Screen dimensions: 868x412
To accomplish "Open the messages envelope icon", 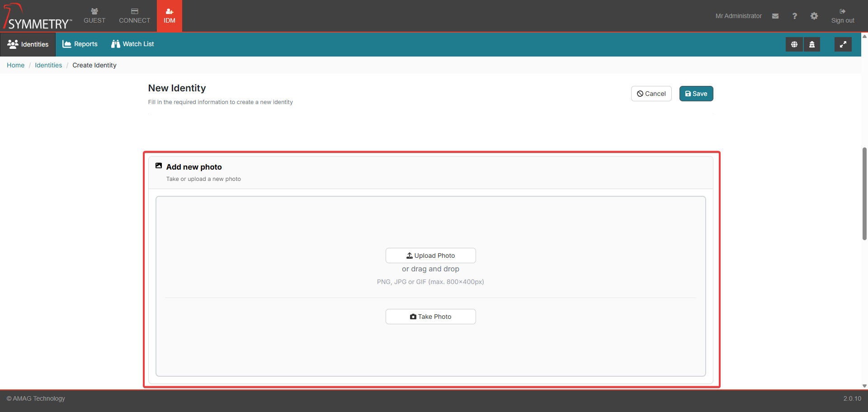I will point(775,16).
